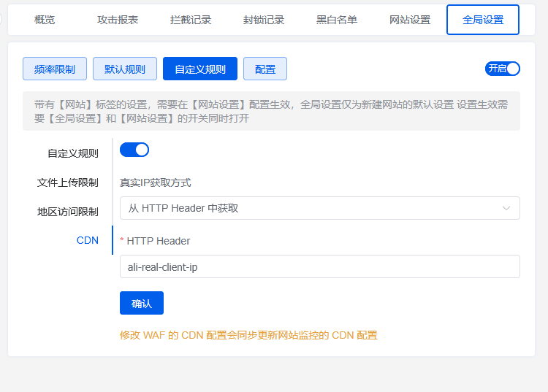Toggle the global 开启 switch
The height and width of the screenshot is (392, 548).
pos(503,69)
